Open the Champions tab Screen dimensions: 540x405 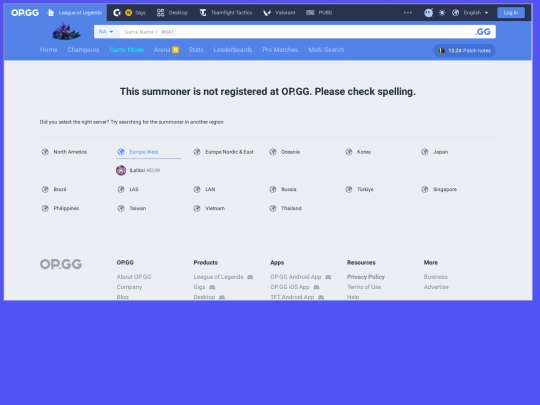tap(83, 50)
